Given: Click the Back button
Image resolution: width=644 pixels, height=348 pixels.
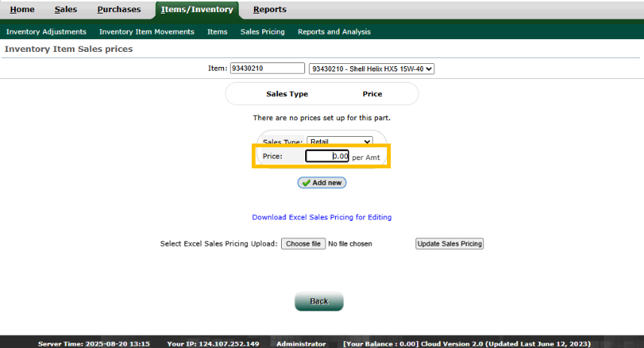Looking at the screenshot, I should click(319, 301).
